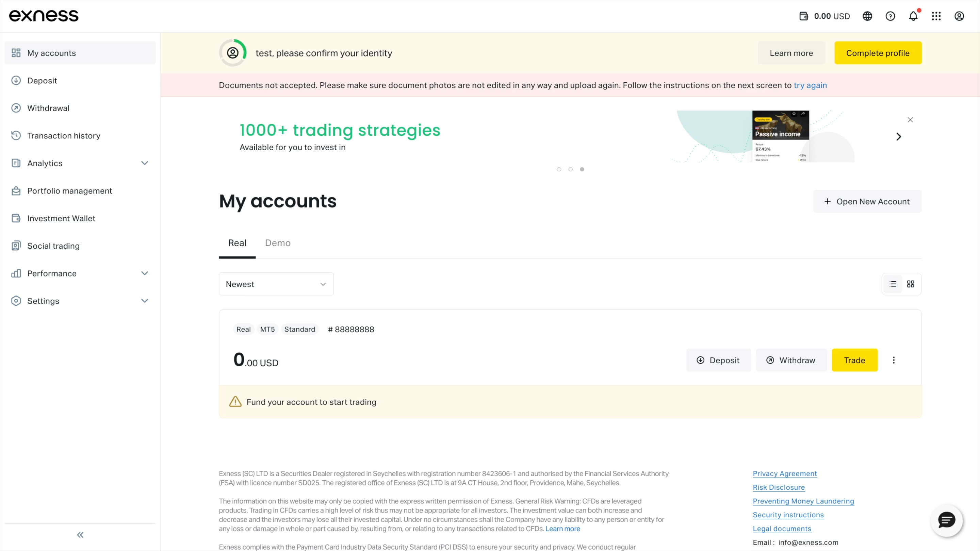Click the try again link
This screenshot has width=980, height=551.
tap(810, 85)
